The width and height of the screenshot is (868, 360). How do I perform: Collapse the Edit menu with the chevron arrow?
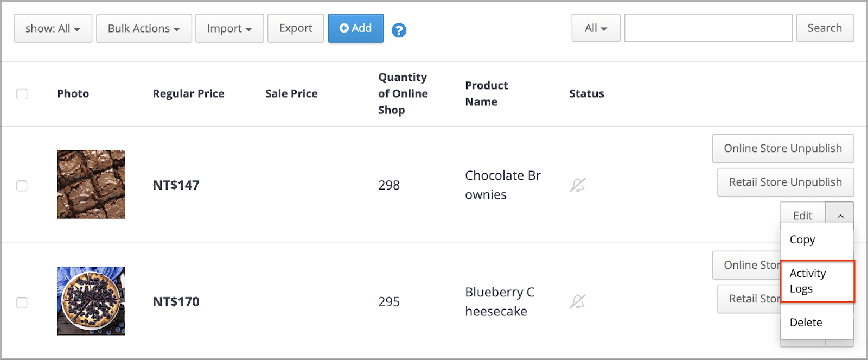(x=840, y=216)
